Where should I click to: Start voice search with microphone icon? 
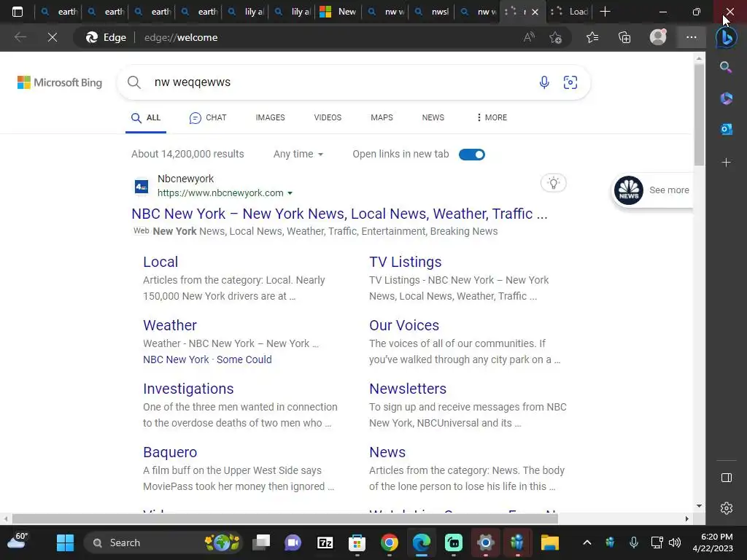544,82
